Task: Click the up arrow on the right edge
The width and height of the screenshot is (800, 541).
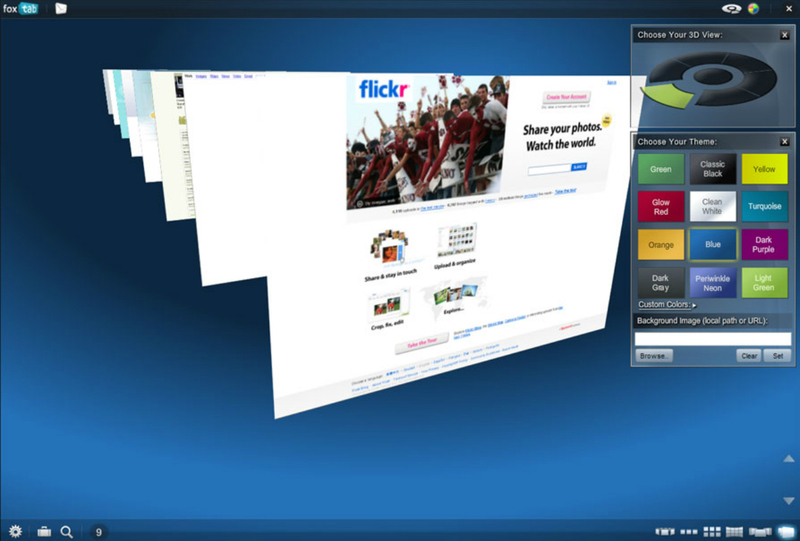Action: coord(789,458)
